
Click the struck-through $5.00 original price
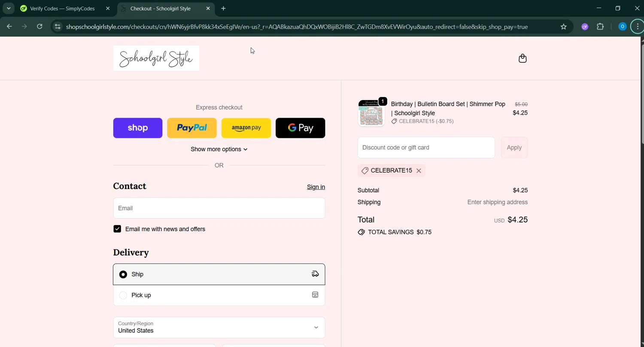coord(521,104)
